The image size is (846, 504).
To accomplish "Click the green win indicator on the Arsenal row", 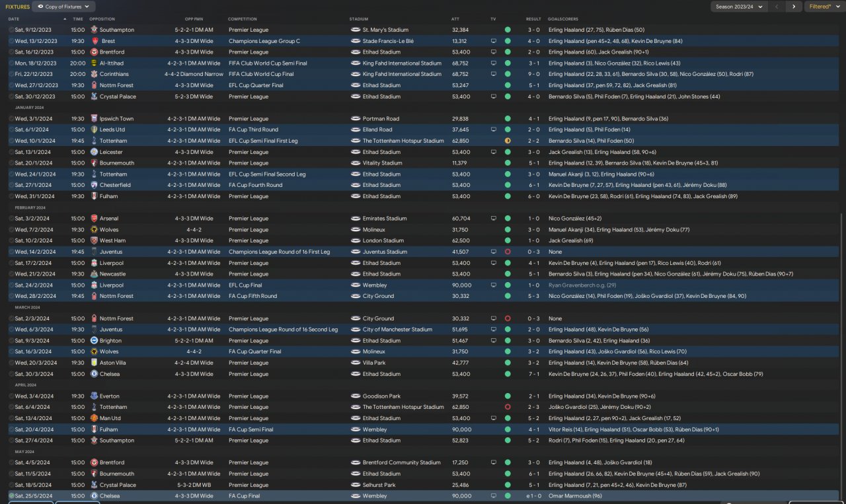I will coord(508,219).
